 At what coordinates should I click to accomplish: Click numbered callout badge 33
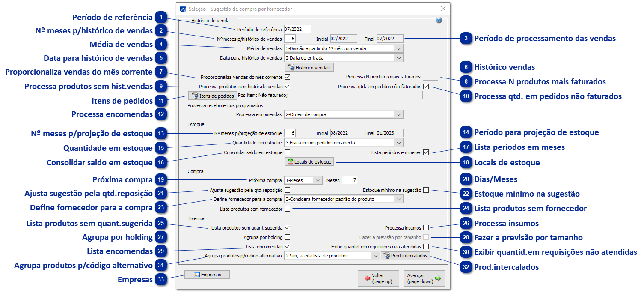161,279
